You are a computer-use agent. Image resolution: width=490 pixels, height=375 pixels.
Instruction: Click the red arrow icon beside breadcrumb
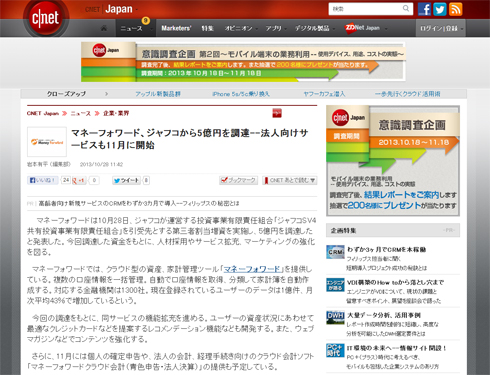coord(277,113)
